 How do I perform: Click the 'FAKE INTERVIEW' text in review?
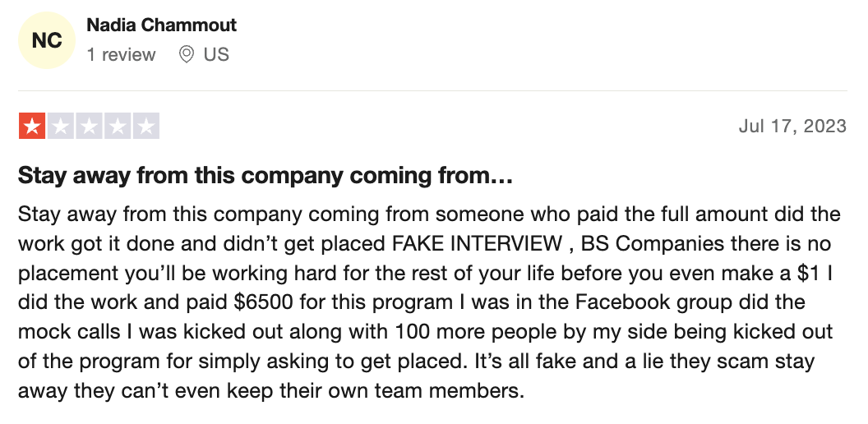[477, 243]
